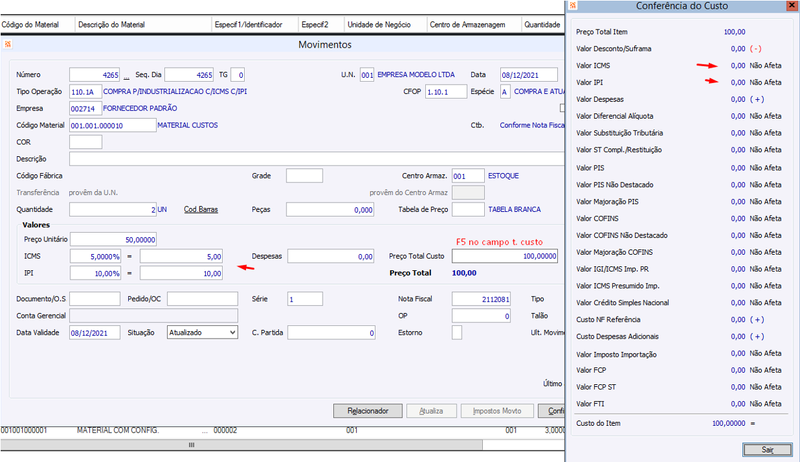Click the horizontal scrollbar thumb

[x=241, y=445]
